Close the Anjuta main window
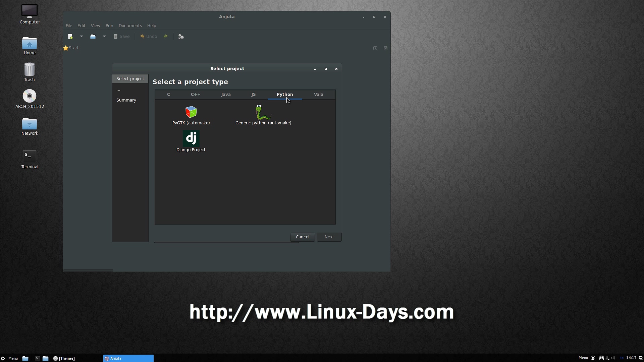644x362 pixels. pos(385,17)
